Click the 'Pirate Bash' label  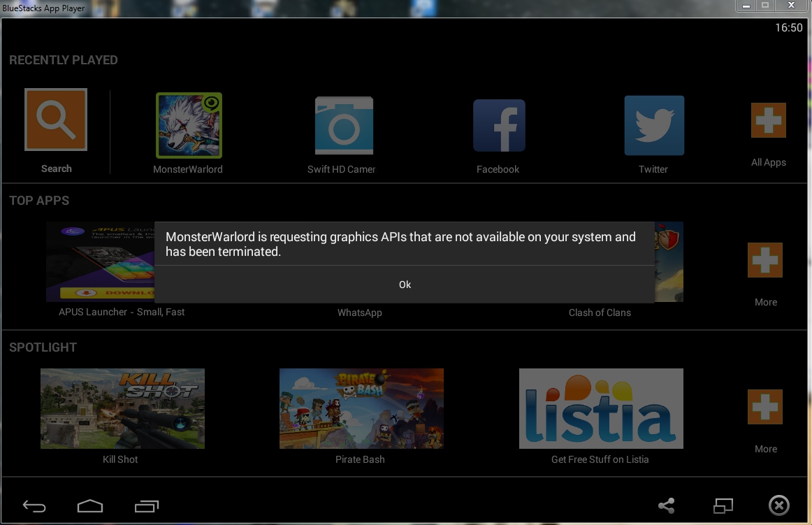(360, 459)
